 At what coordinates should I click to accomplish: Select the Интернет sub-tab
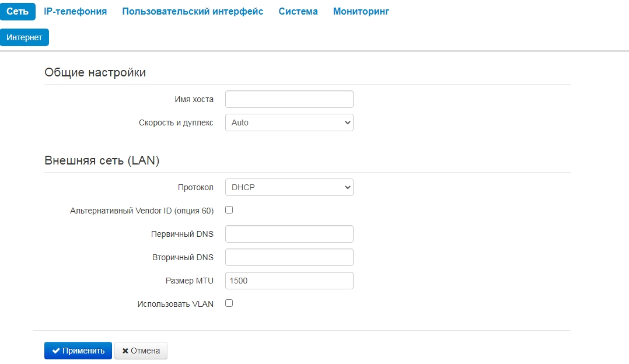click(x=25, y=37)
